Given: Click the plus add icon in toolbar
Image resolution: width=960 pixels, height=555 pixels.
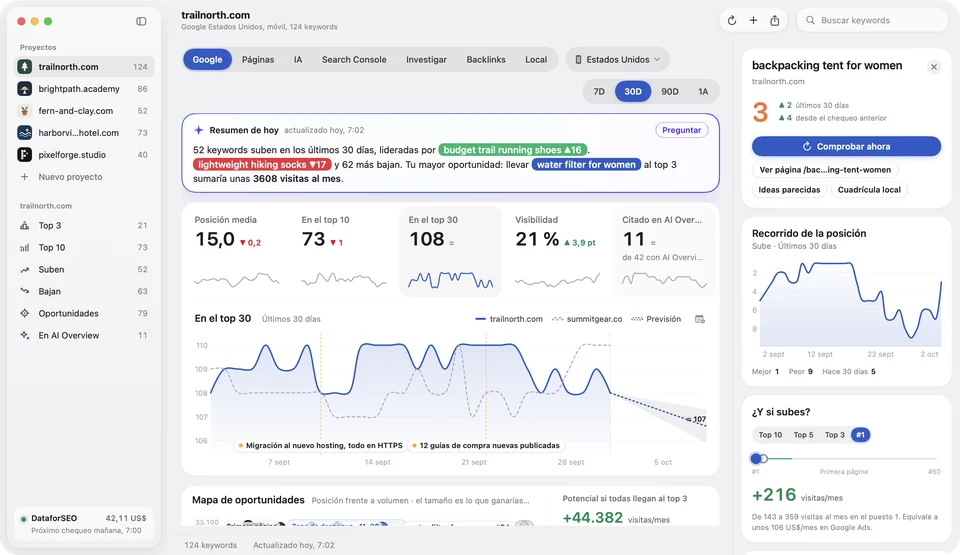Looking at the screenshot, I should tap(753, 20).
